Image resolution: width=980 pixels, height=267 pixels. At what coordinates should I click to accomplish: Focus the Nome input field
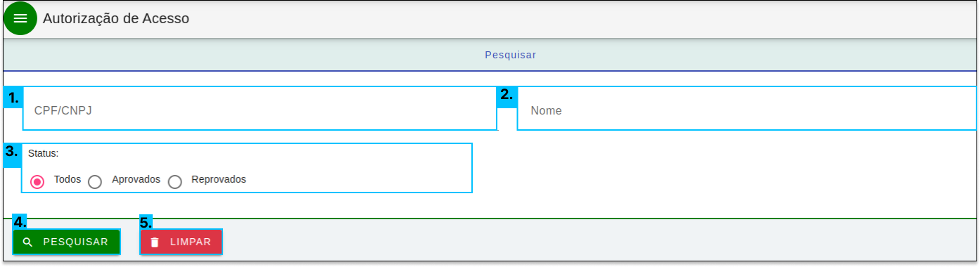point(747,109)
